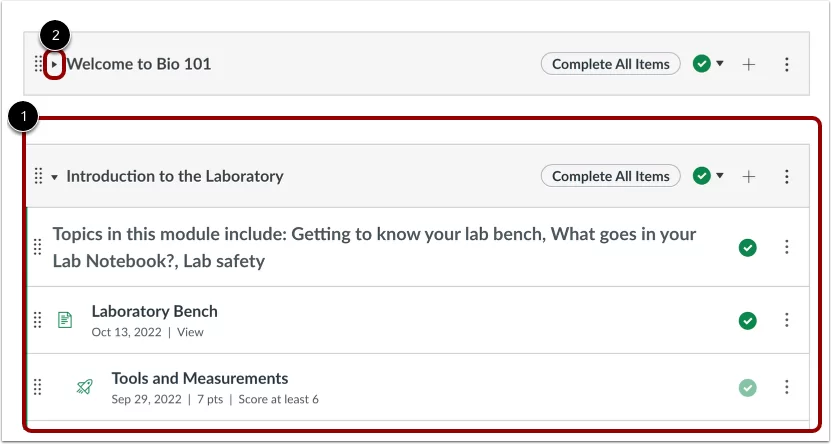
Task: Open the options kebab menu for Introduction to the Laboratory module
Action: 786,176
